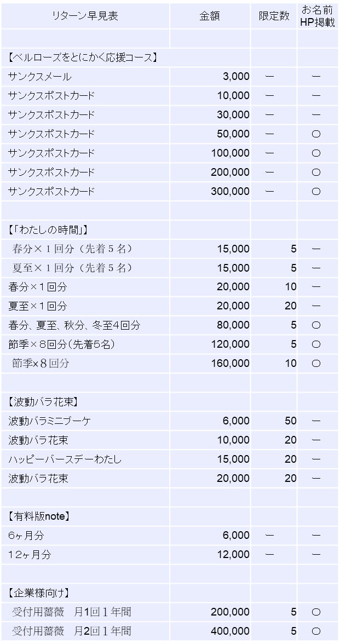Select the 12ヶ月分 row label

[x=30, y=555]
